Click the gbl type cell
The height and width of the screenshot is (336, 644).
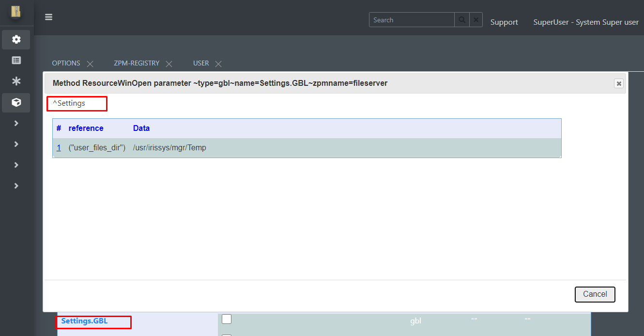click(x=415, y=321)
